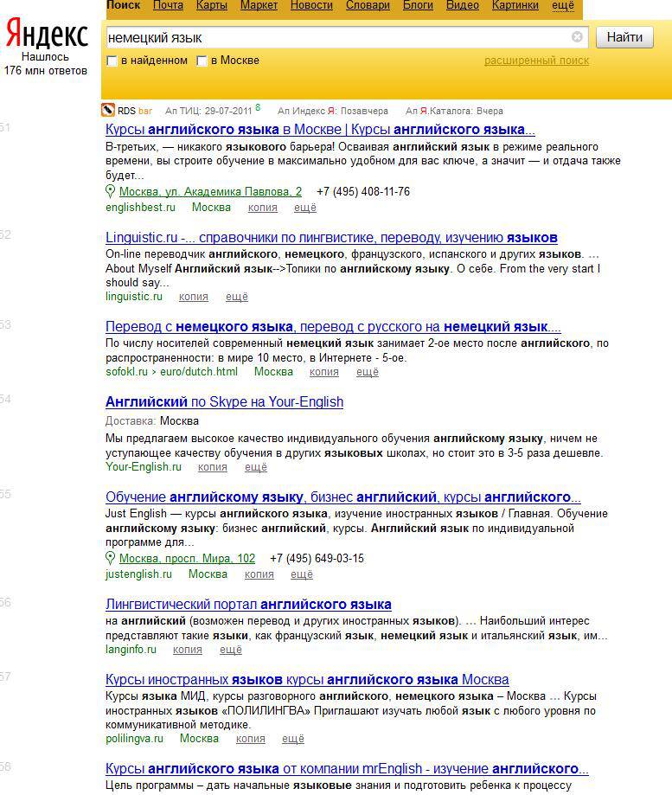Screen dimensions: 672x795
Task: Click 'Ап Индекс Я: Позавчера' in RDS bar
Action: click(333, 111)
